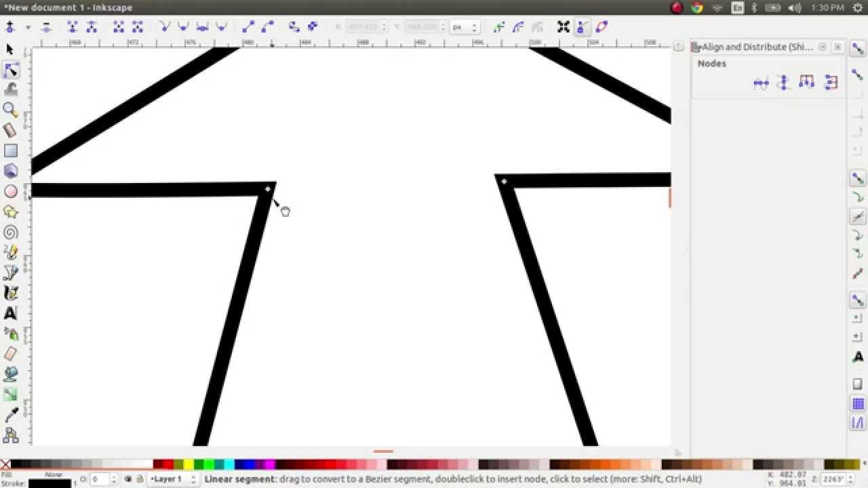Toggle snap to grids
This screenshot has width=868, height=488.
point(858,404)
